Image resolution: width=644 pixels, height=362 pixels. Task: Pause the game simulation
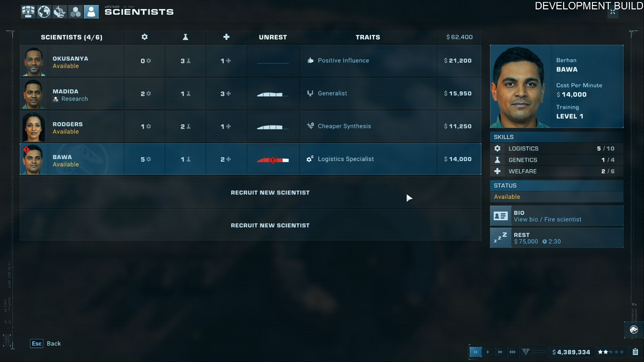[x=475, y=352]
